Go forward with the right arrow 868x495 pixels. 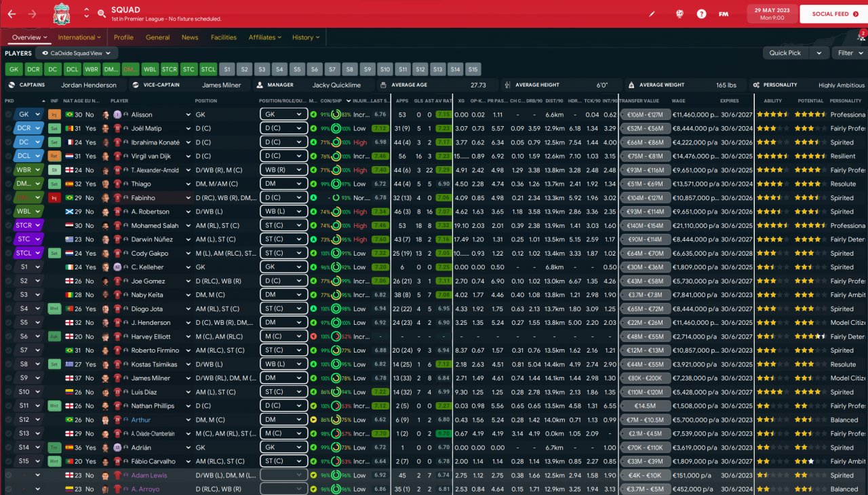click(32, 14)
